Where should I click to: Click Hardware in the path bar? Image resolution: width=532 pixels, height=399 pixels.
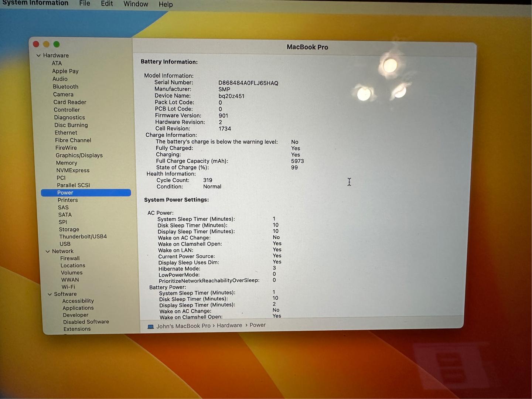(229, 325)
